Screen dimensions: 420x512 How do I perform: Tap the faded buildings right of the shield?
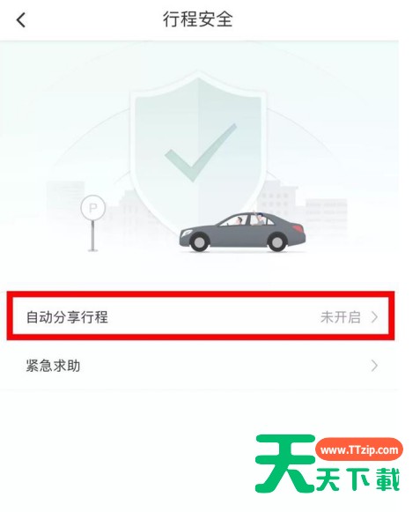click(x=300, y=204)
